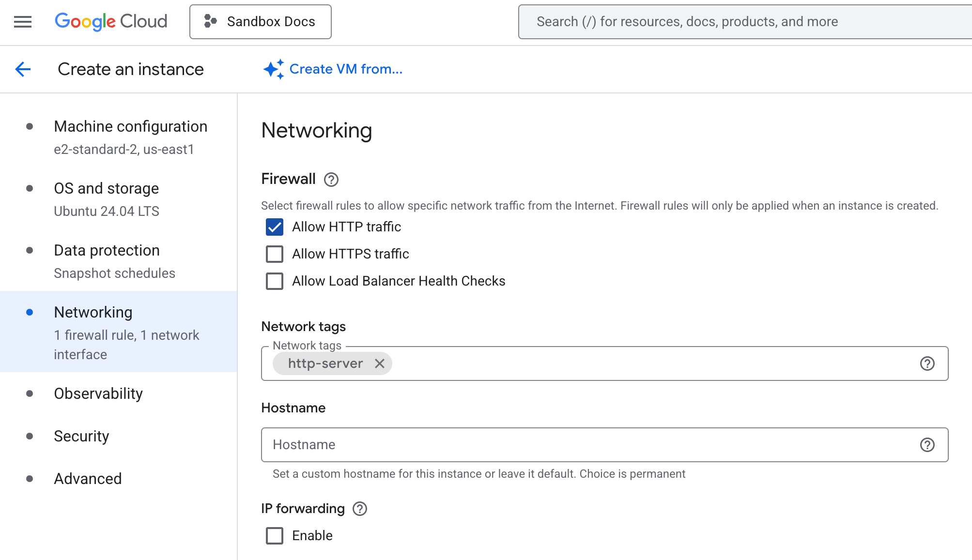Enable IP forwarding
This screenshot has height=560, width=972.
point(274,535)
